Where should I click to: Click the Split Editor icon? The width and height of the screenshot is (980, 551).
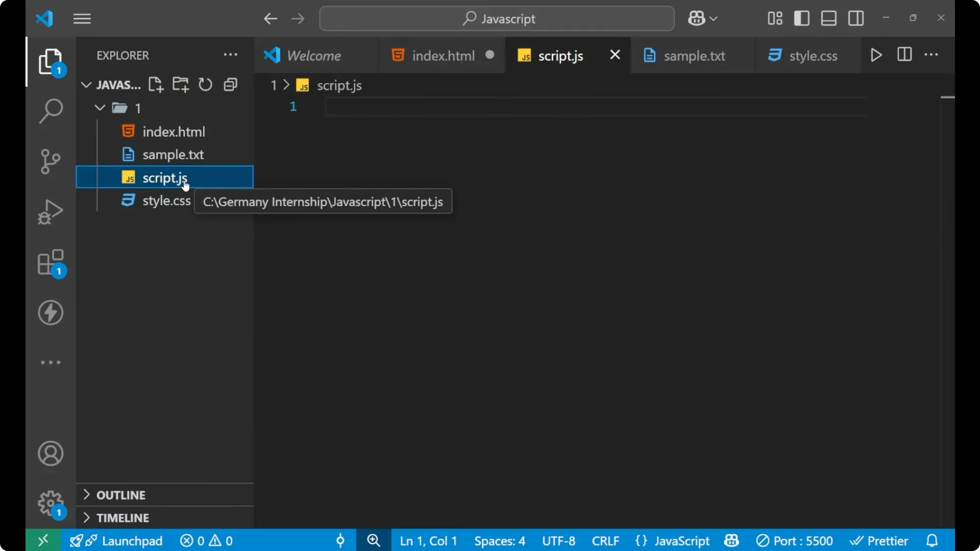(x=904, y=55)
